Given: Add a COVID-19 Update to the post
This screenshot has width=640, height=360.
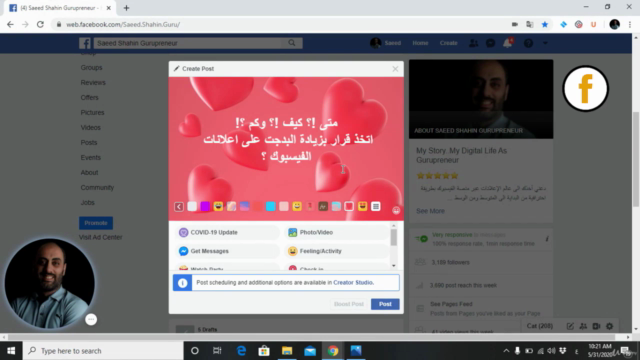Looking at the screenshot, I should (x=227, y=232).
